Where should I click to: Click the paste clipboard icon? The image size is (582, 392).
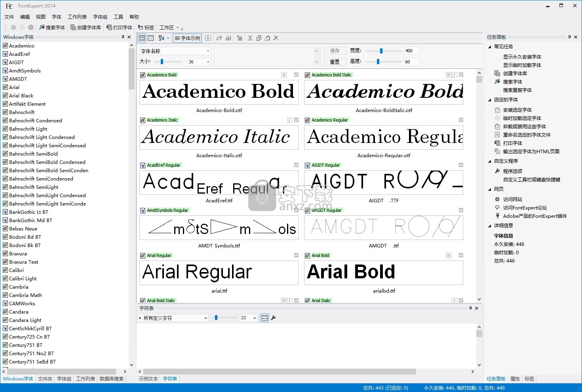pyautogui.click(x=267, y=38)
